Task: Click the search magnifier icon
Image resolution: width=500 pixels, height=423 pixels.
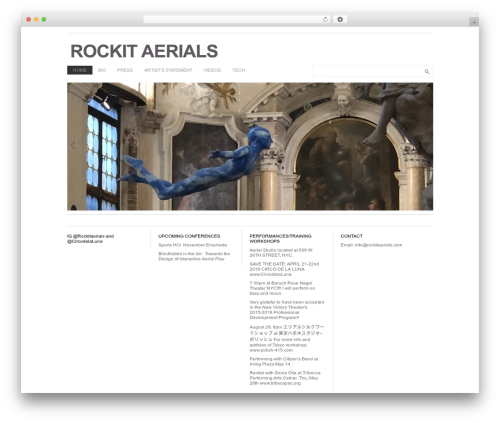Action: pos(427,72)
